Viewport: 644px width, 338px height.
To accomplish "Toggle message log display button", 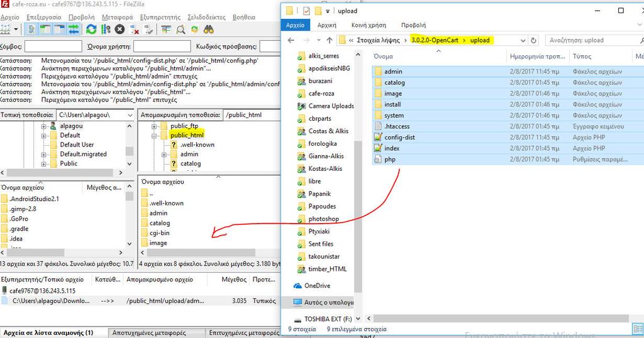I will click(31, 29).
